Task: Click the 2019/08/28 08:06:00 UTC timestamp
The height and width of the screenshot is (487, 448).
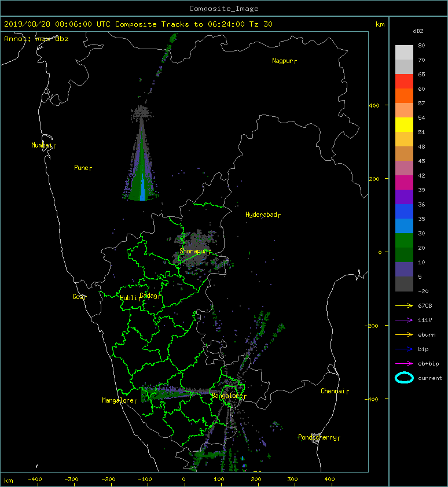Action: click(x=57, y=24)
